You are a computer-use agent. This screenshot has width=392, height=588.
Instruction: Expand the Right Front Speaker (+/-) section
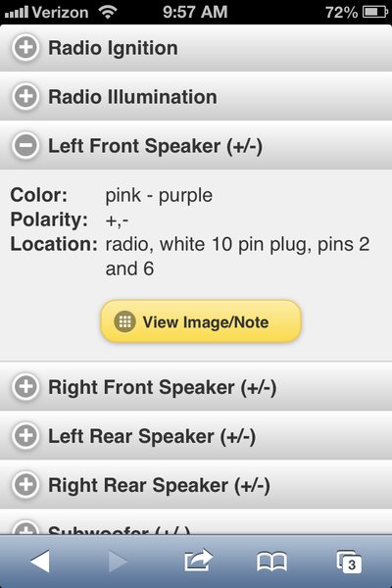[x=196, y=387]
